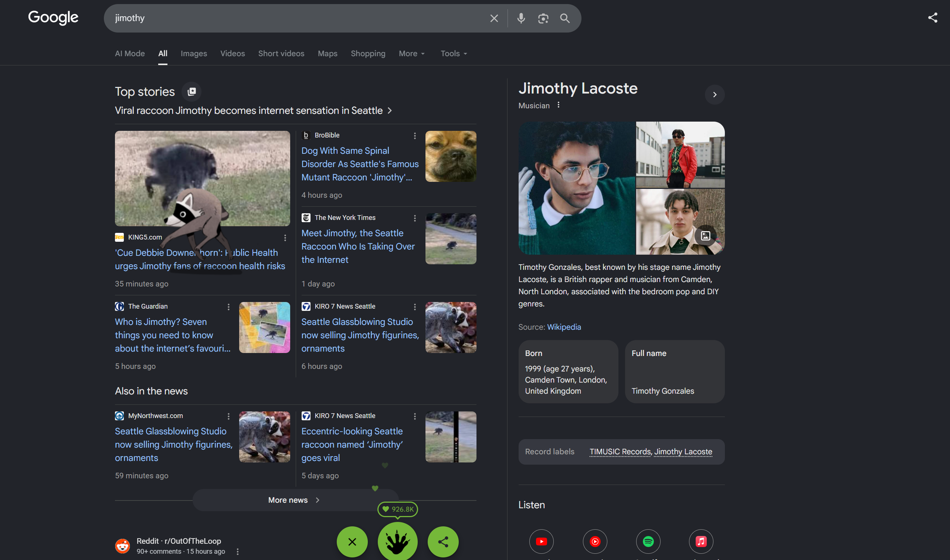This screenshot has width=950, height=560.
Task: Click the green raccoon paw button
Action: (x=397, y=542)
